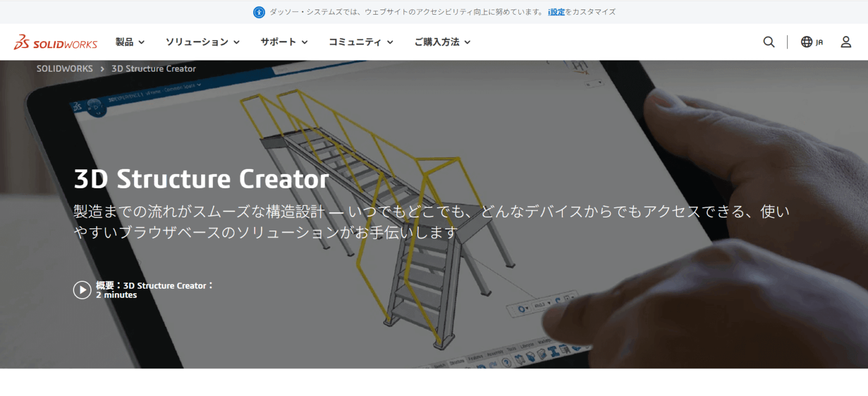This screenshot has width=868, height=396.
Task: Click the 設定 customize link in the banner
Action: tap(556, 11)
